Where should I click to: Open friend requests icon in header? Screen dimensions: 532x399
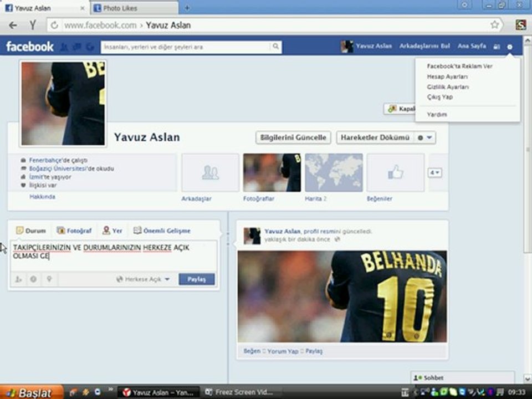tap(64, 47)
